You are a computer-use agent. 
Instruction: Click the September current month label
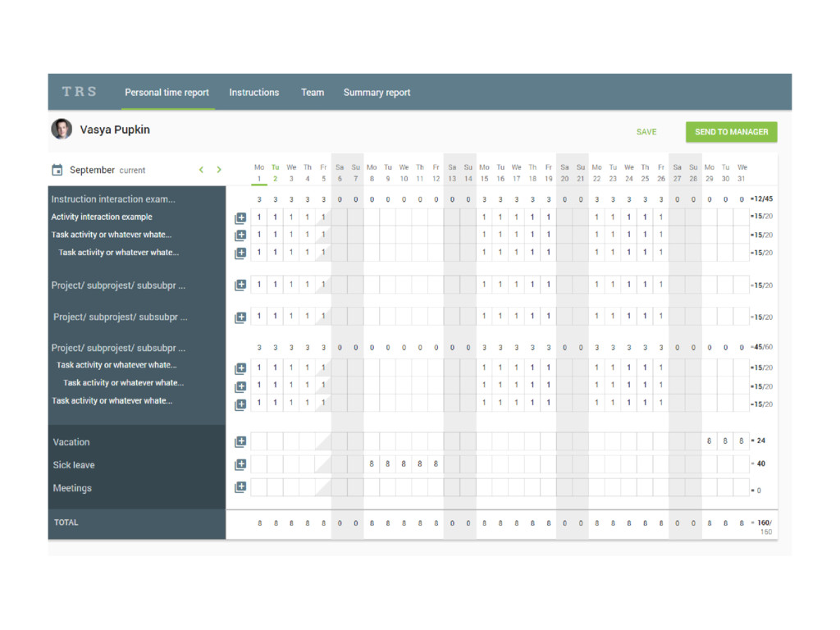[x=107, y=170]
